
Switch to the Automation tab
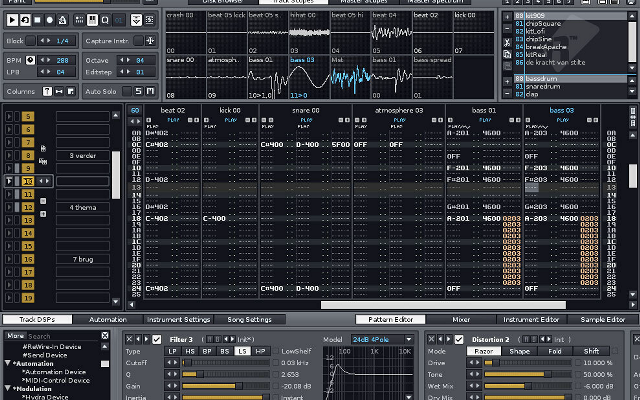click(x=108, y=320)
